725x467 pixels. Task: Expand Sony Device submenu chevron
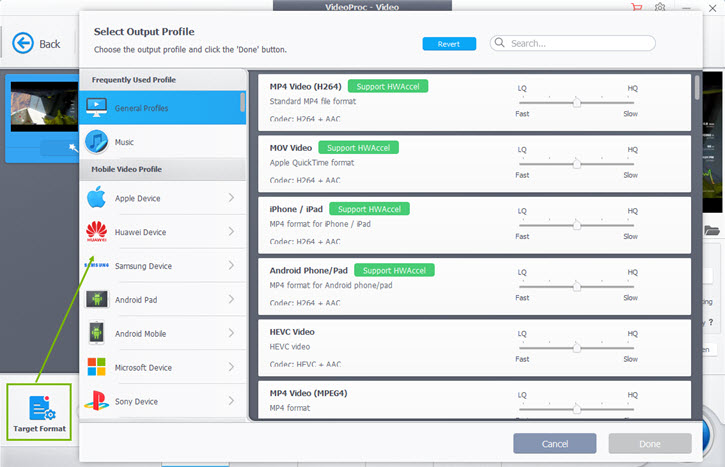point(231,400)
